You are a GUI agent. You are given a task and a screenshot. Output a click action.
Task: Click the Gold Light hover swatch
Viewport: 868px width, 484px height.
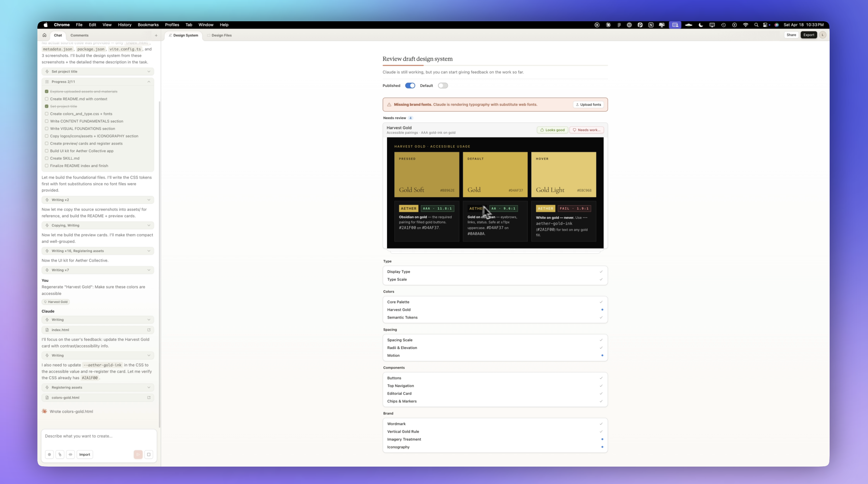[563, 174]
